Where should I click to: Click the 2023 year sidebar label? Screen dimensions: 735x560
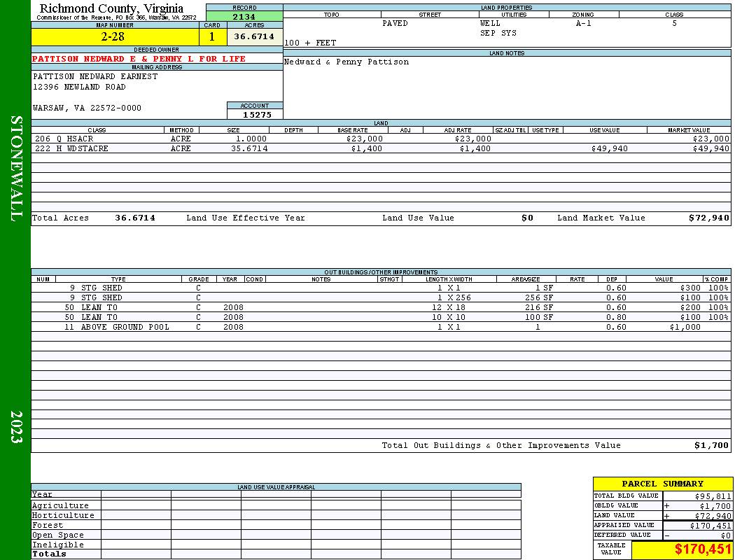(16, 427)
